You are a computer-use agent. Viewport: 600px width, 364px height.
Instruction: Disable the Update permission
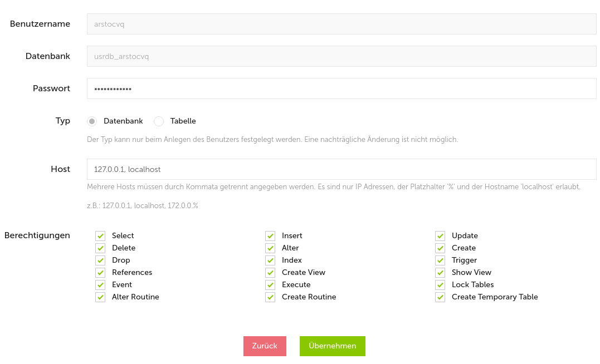pos(440,236)
